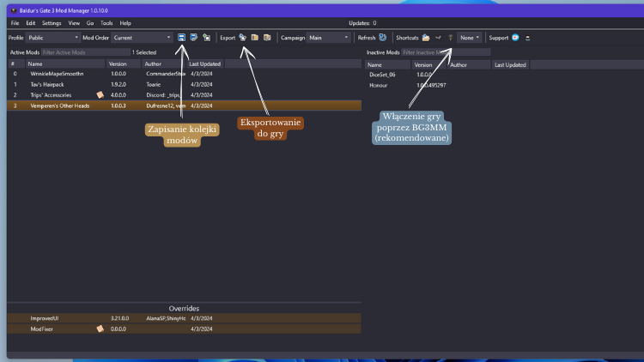
Task: Open the Go menu
Action: [x=90, y=23]
